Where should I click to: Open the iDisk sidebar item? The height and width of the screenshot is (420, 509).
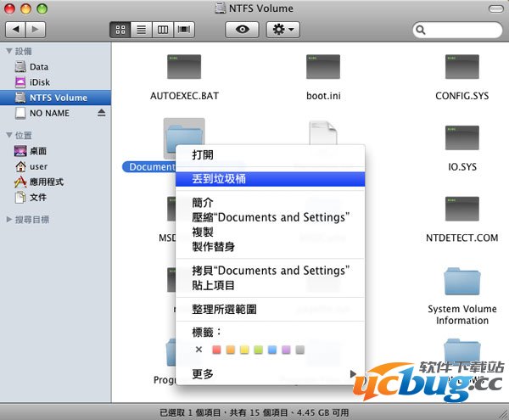pyautogui.click(x=39, y=82)
